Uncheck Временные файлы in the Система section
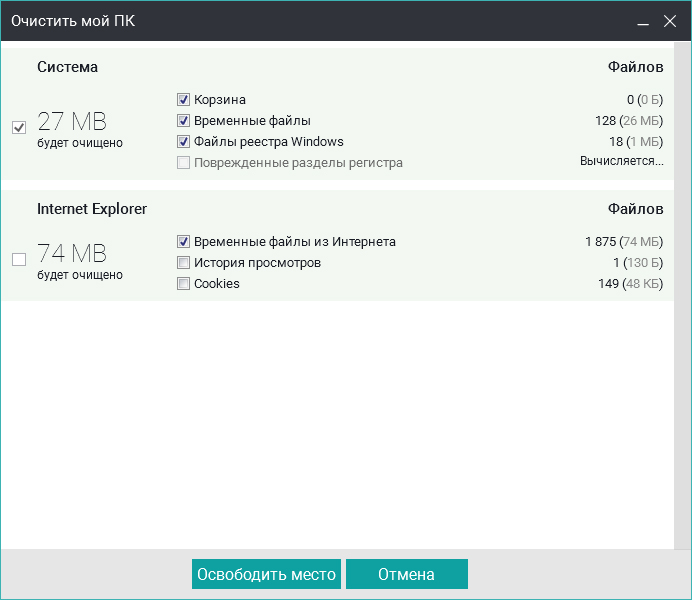 (x=184, y=121)
